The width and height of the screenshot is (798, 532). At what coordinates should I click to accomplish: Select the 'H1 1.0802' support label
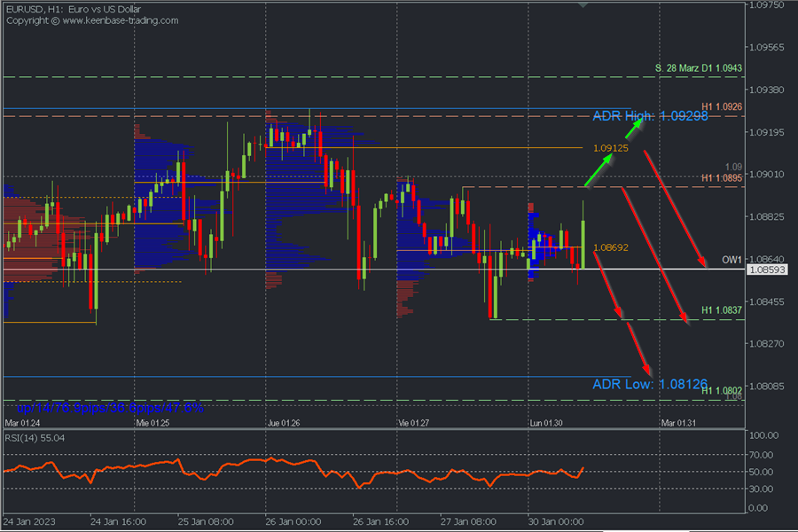coord(722,390)
